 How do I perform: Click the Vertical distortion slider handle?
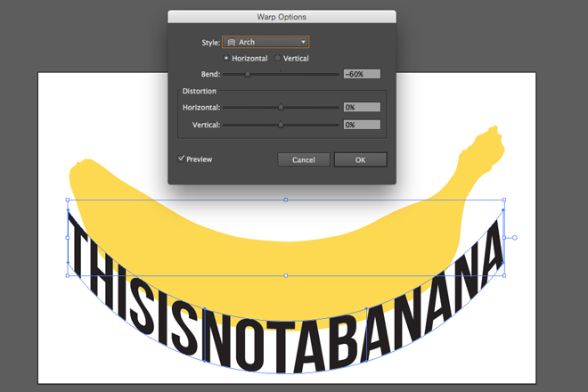click(281, 125)
